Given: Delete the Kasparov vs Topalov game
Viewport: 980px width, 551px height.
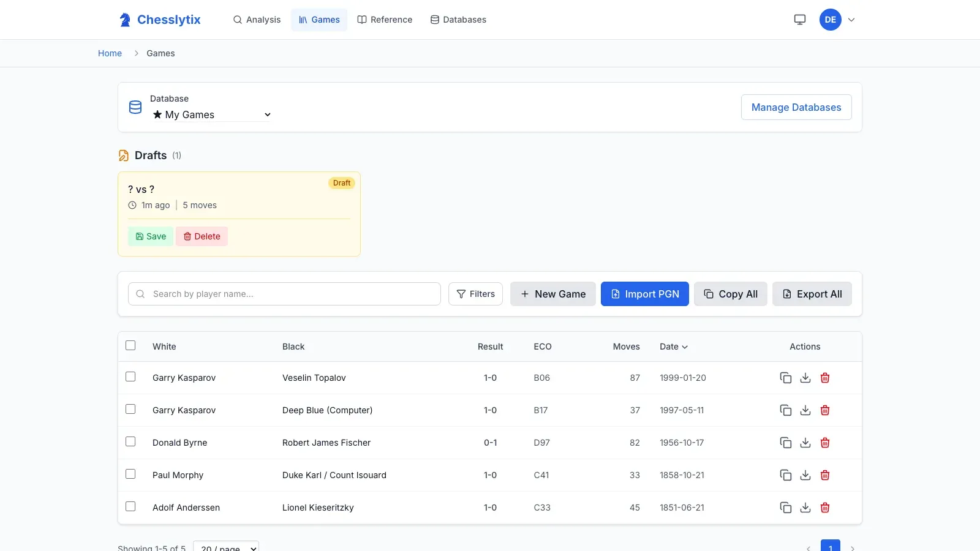Looking at the screenshot, I should [825, 378].
